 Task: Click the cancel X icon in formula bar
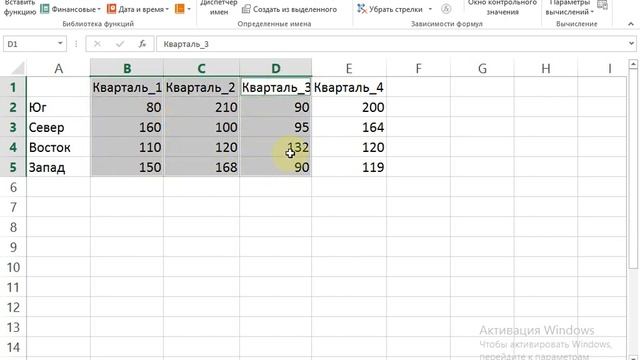click(x=97, y=44)
